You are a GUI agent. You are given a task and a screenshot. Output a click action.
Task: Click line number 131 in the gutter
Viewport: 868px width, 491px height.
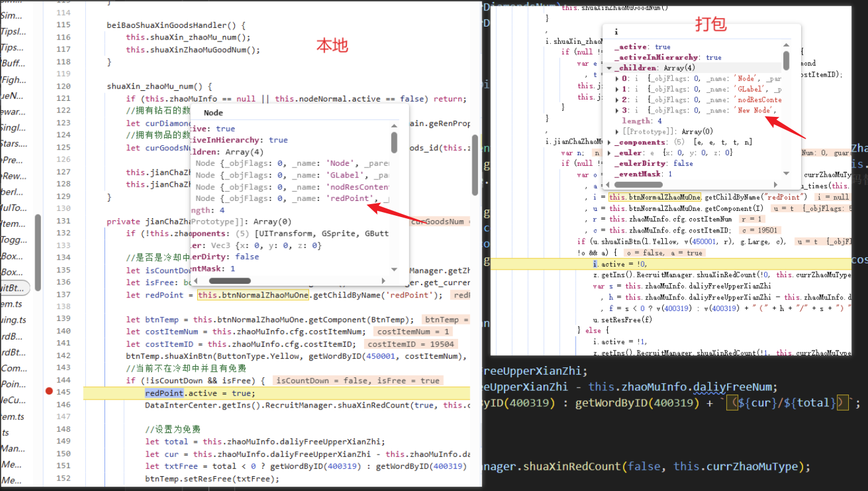pos(63,221)
